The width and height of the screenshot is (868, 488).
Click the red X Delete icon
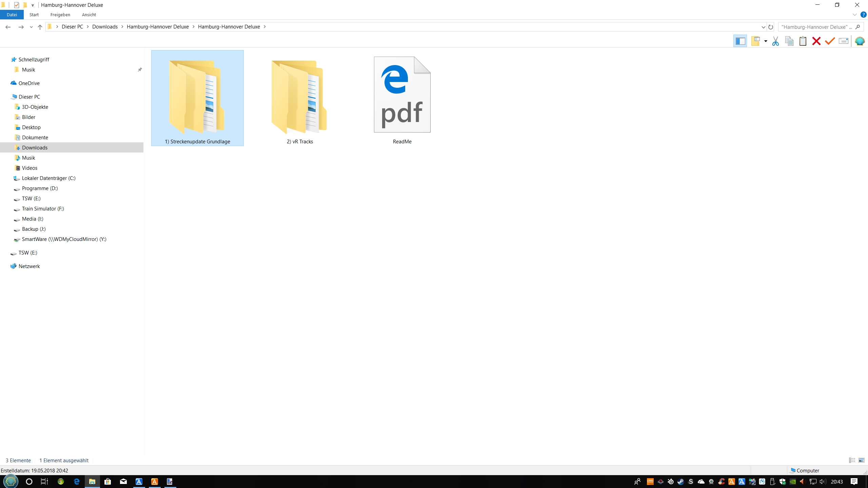point(816,41)
